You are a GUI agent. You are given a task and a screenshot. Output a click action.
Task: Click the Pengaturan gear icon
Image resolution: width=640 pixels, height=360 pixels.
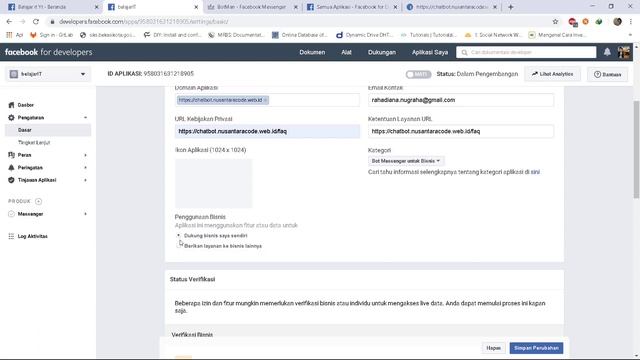pyautogui.click(x=11, y=118)
